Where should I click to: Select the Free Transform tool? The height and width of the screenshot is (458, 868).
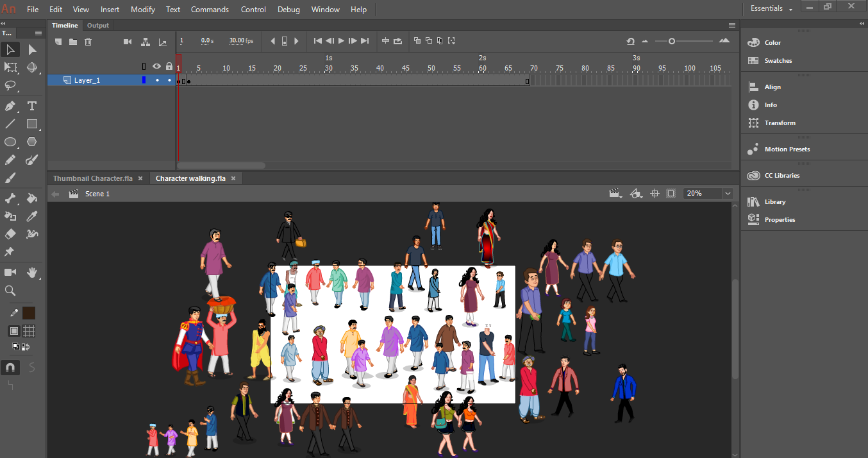pyautogui.click(x=10, y=67)
